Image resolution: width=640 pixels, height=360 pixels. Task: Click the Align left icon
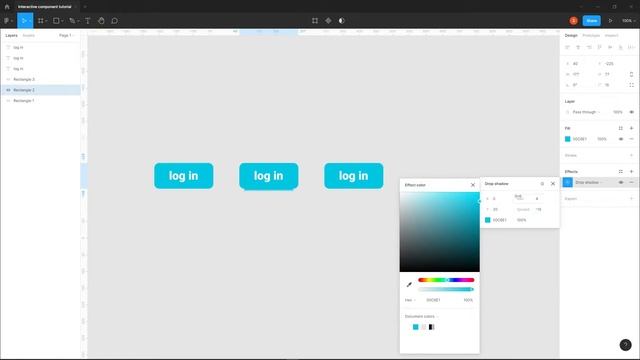tap(567, 47)
